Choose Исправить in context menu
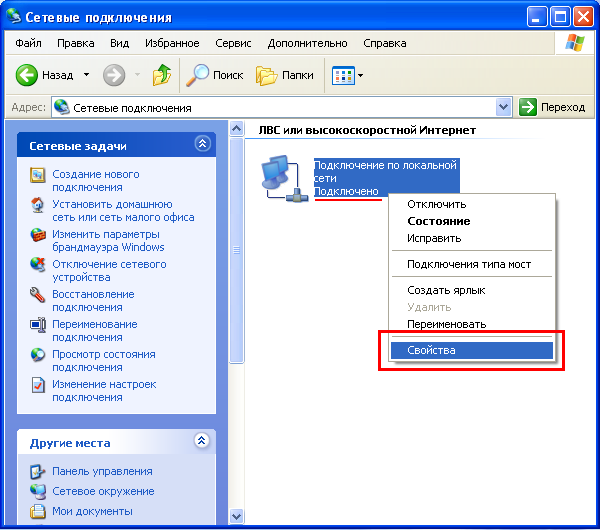The width and height of the screenshot is (600, 530). click(472, 238)
